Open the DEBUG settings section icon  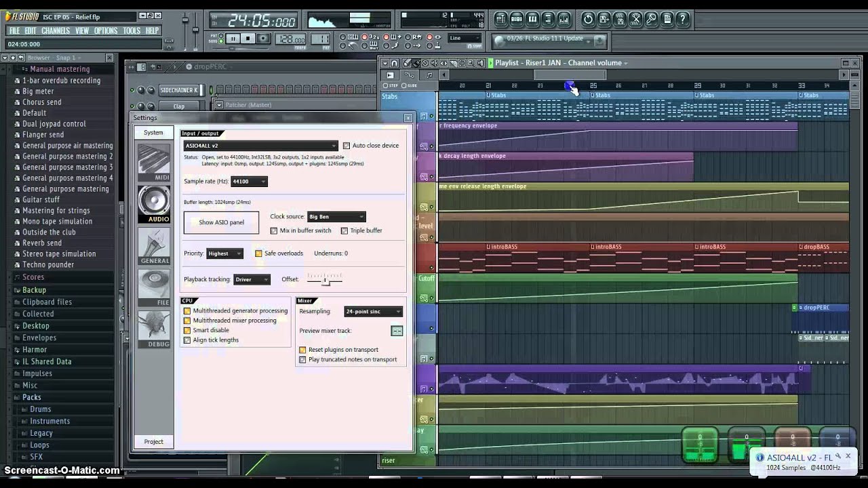(x=154, y=329)
